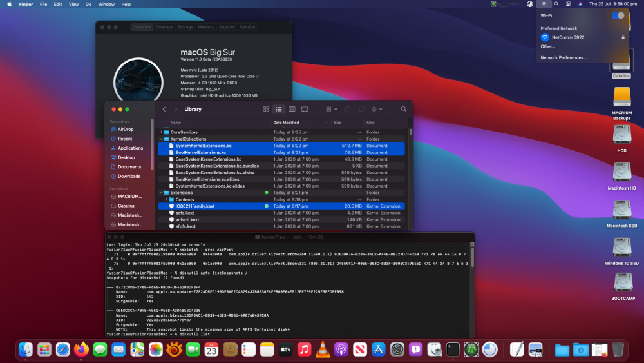The height and width of the screenshot is (363, 644).
Task: Switch Finder to gallery view
Action: [x=305, y=110]
